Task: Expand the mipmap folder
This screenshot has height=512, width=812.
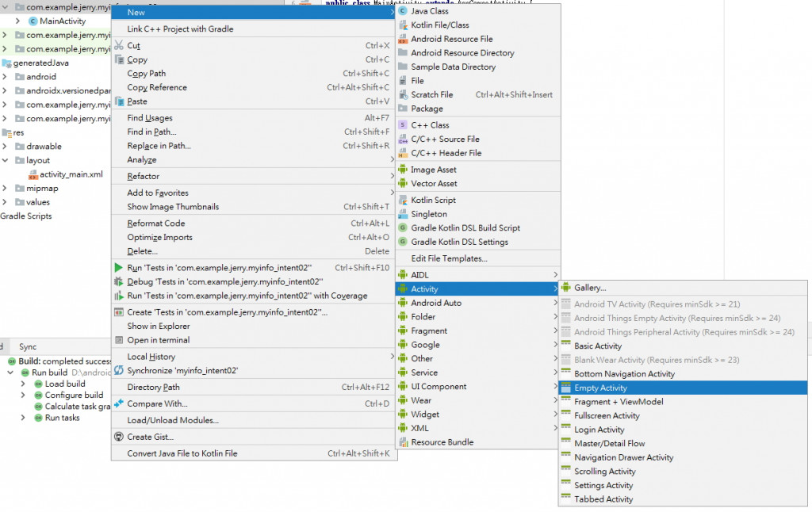Action: [x=5, y=189]
